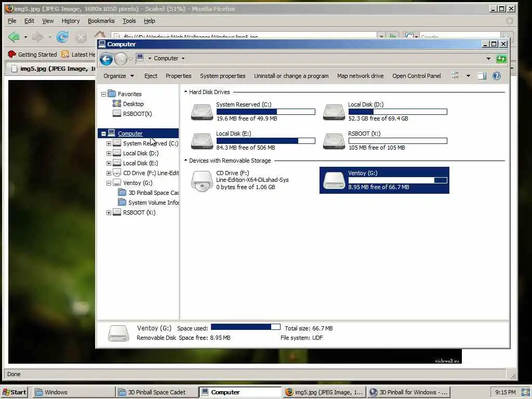The width and height of the screenshot is (532, 399).
Task: Open Firefox View menu
Action: point(48,21)
